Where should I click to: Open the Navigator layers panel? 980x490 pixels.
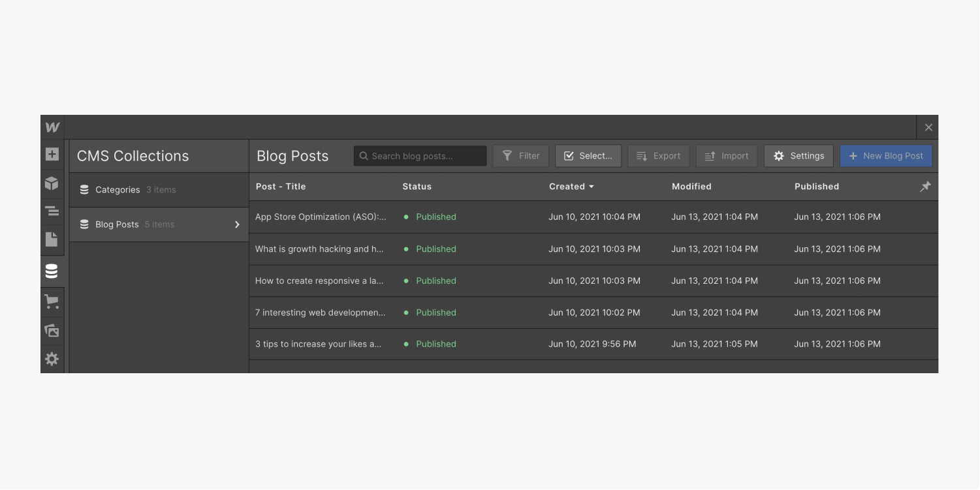click(52, 211)
